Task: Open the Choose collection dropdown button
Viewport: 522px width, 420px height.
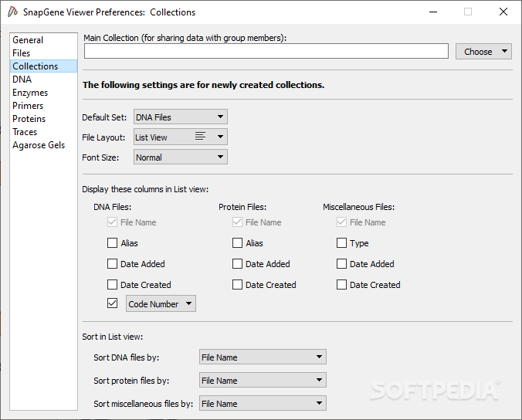Action: pos(483,52)
